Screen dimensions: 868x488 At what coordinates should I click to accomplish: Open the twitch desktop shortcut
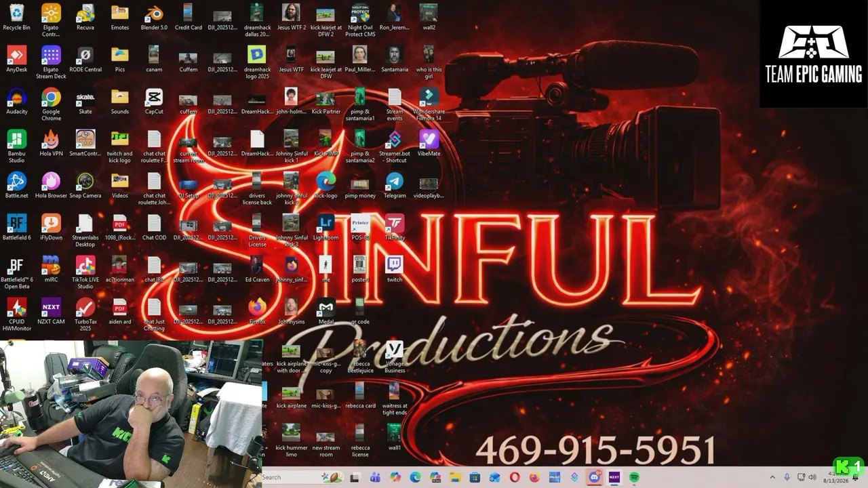coord(395,270)
